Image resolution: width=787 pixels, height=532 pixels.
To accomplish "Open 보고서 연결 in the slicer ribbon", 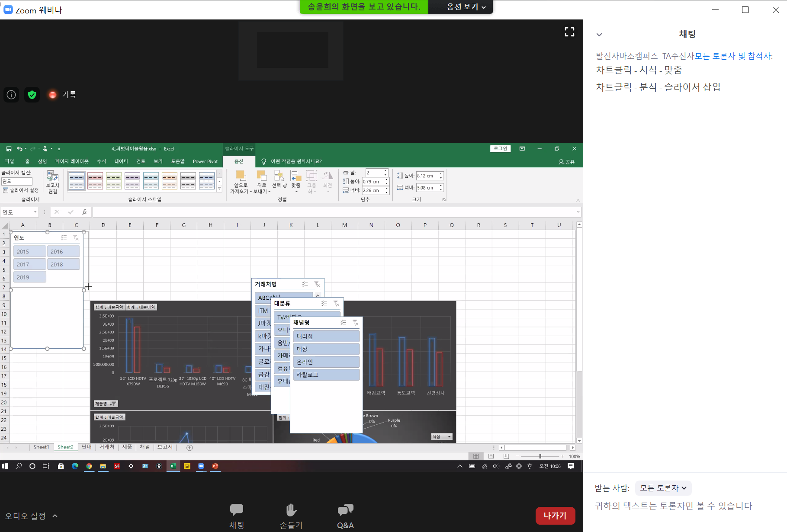I will (52, 182).
